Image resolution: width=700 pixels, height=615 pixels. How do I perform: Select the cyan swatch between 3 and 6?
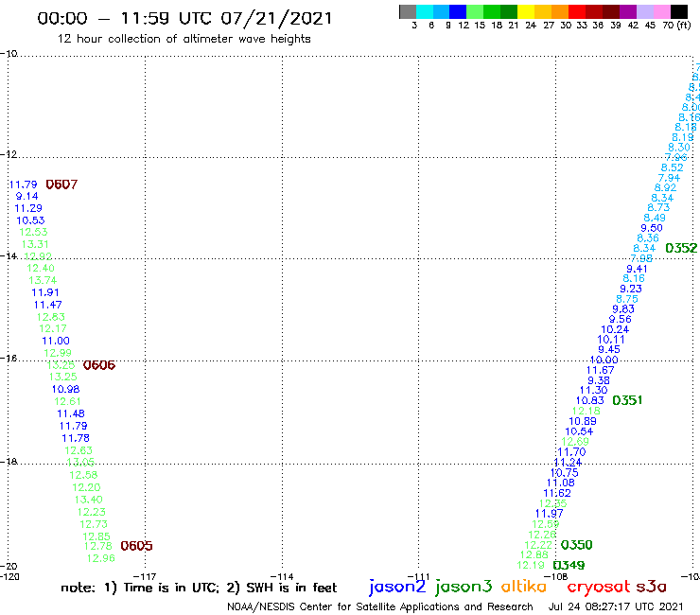(x=425, y=11)
